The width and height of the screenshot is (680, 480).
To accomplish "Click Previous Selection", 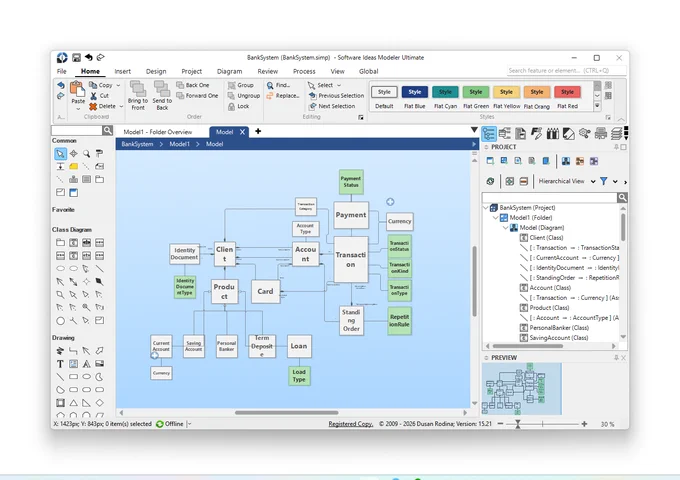I will [337, 96].
